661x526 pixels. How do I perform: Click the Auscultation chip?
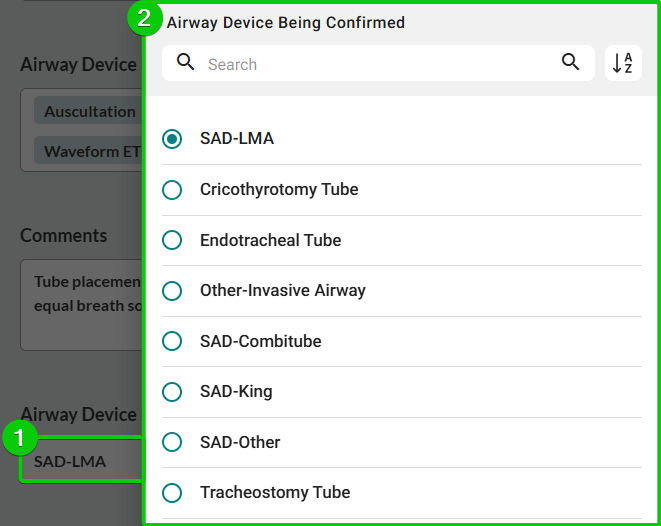pos(88,111)
